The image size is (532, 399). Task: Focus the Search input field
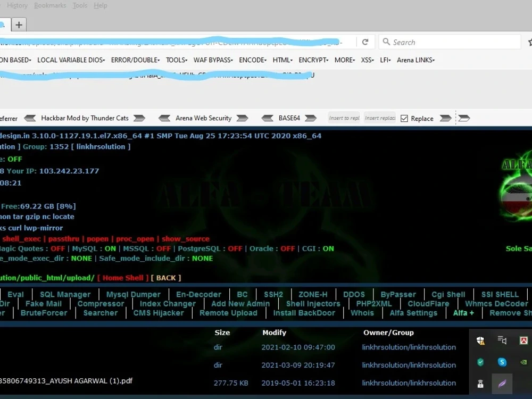[x=450, y=42]
